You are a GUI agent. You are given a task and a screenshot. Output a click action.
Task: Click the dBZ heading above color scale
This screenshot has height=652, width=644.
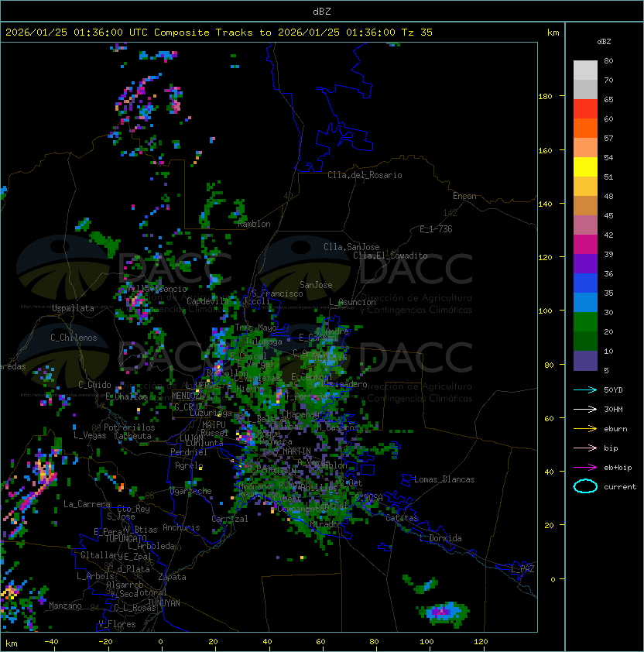(604, 42)
